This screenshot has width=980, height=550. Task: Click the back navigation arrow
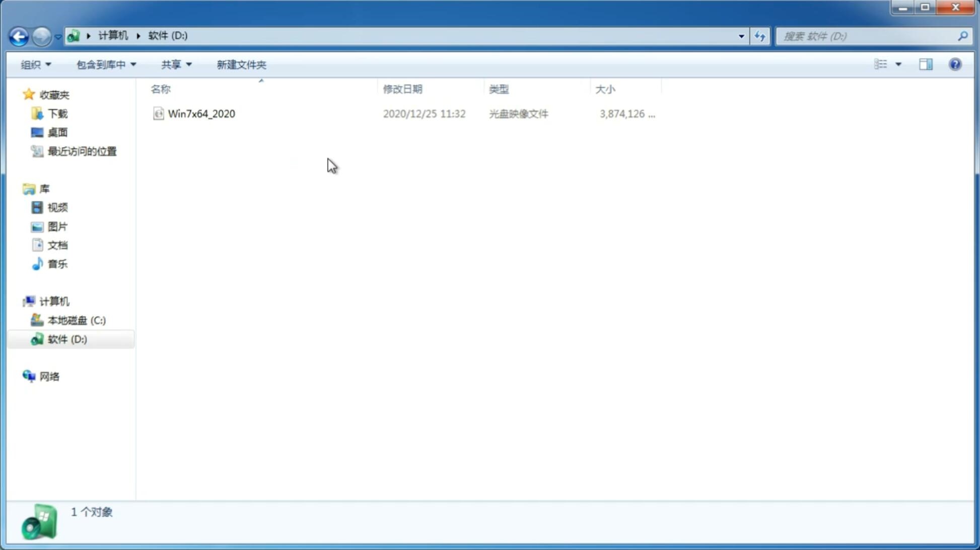[x=18, y=36]
